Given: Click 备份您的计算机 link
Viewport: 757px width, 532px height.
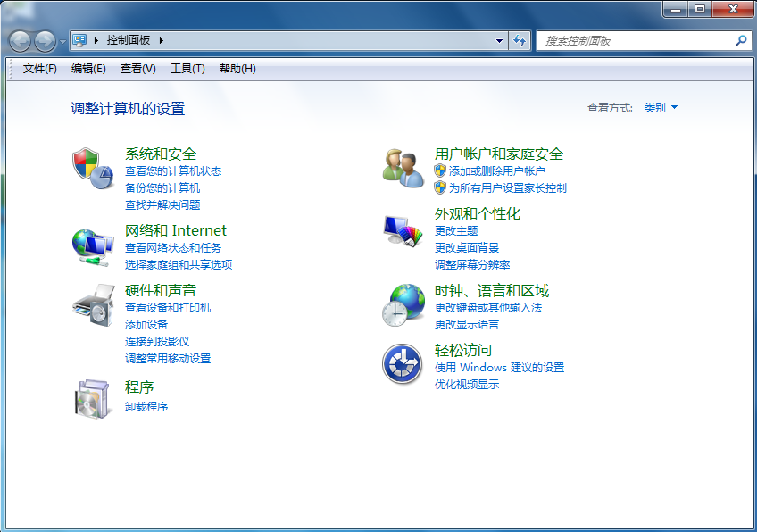Looking at the screenshot, I should click(162, 187).
